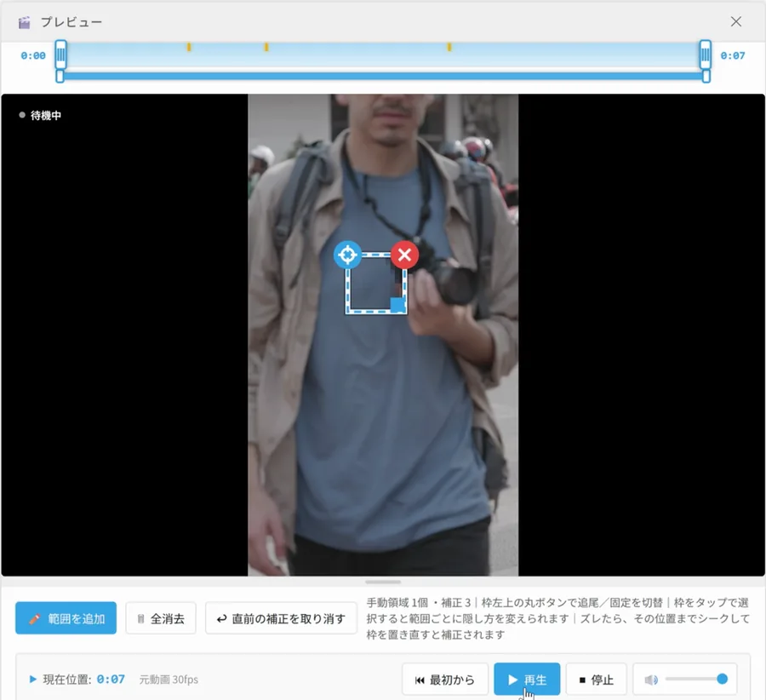The height and width of the screenshot is (700, 766).
Task: Stop playback with the 停止 button
Action: [596, 680]
